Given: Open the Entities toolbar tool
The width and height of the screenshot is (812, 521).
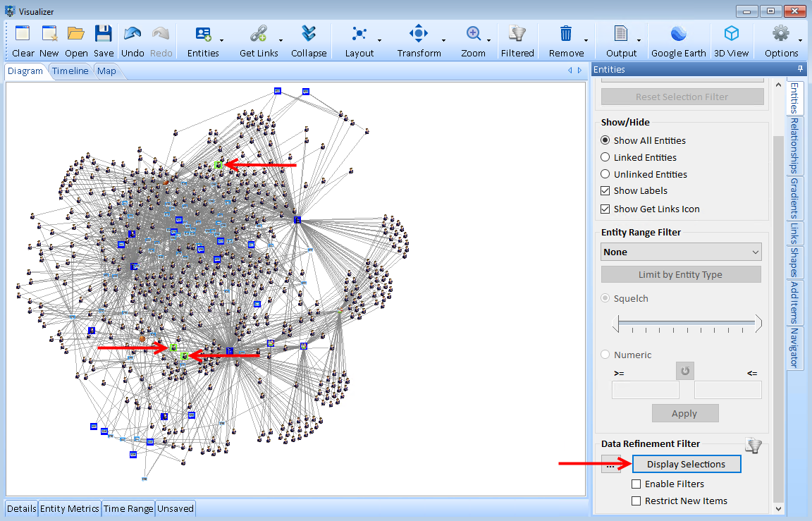Looking at the screenshot, I should click(x=203, y=34).
